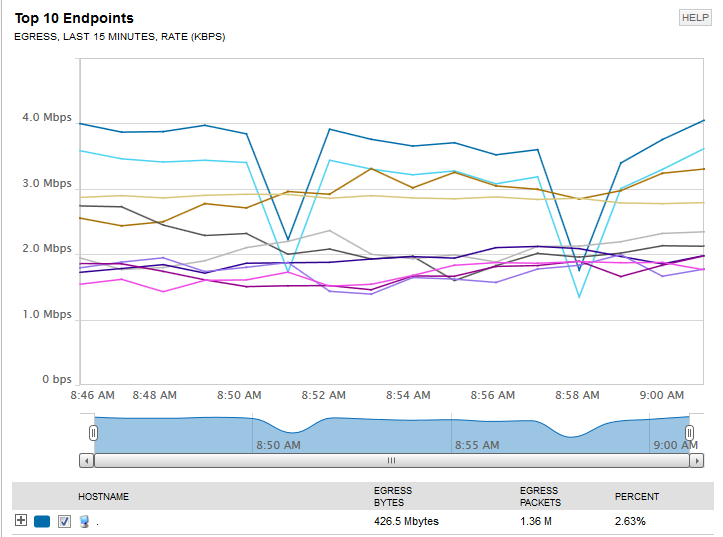Click the blue overview area chart
This screenshot has height=537, width=723.
tap(391, 435)
